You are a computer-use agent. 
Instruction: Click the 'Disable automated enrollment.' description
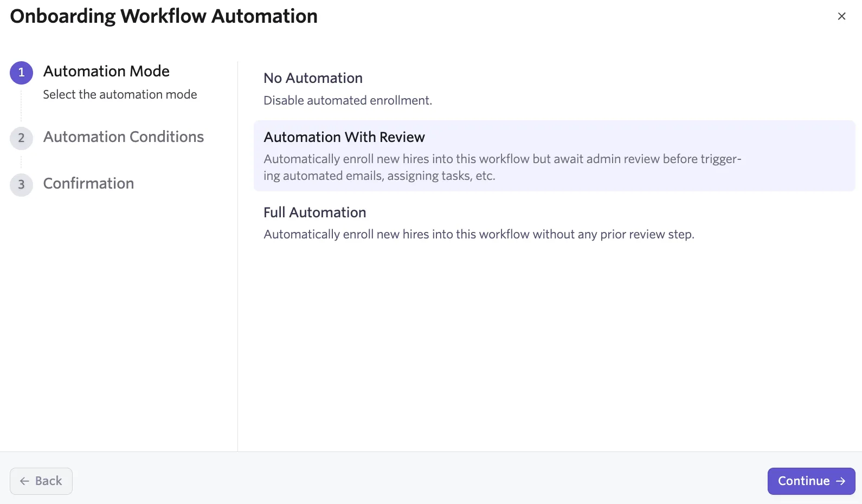tap(348, 100)
